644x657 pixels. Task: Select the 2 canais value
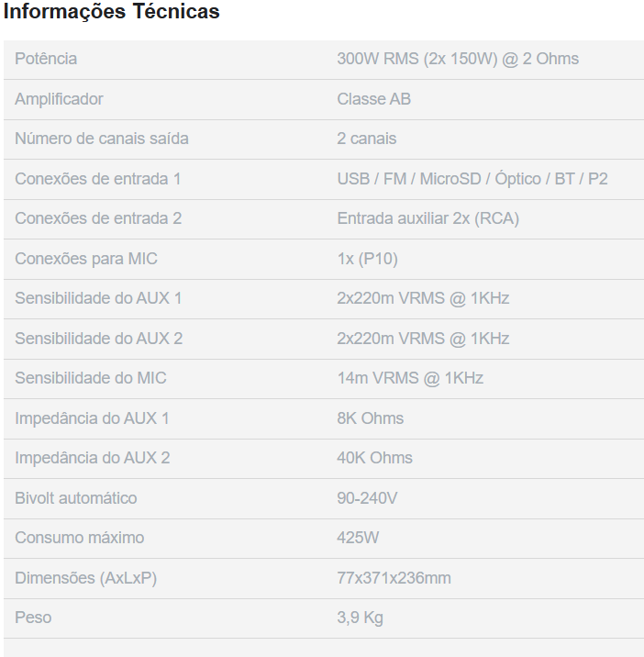pos(367,139)
